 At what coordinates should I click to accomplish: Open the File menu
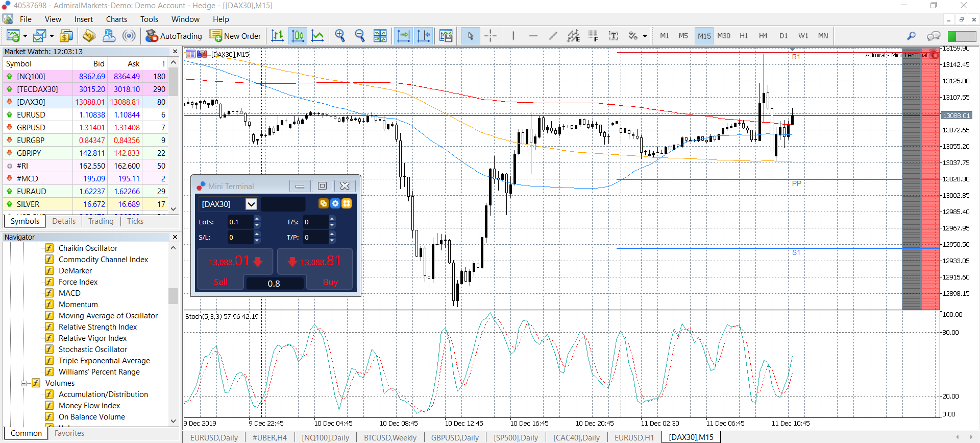[x=26, y=19]
